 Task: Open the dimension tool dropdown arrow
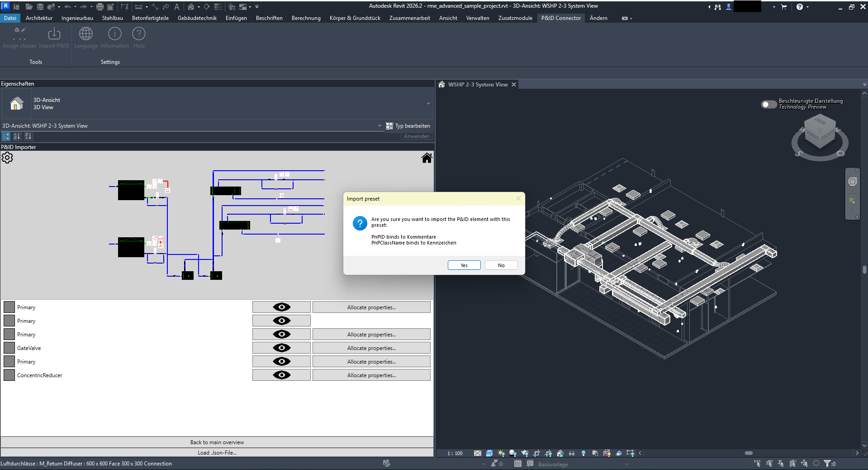[147, 7]
